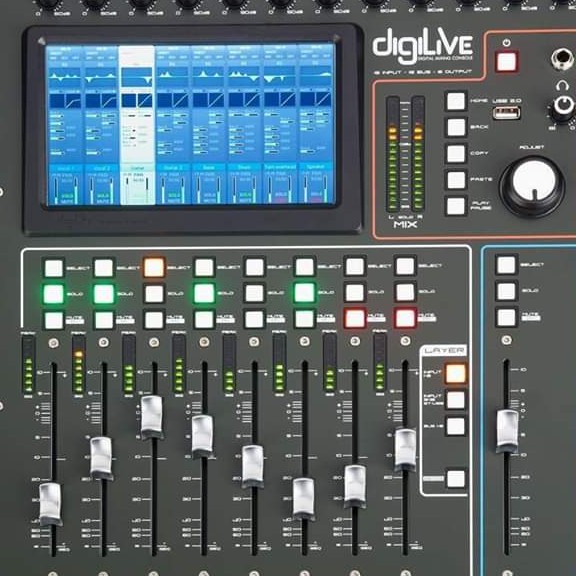Screen dimensions: 576x576
Task: Click the headphone jack socket
Action: tap(562, 59)
